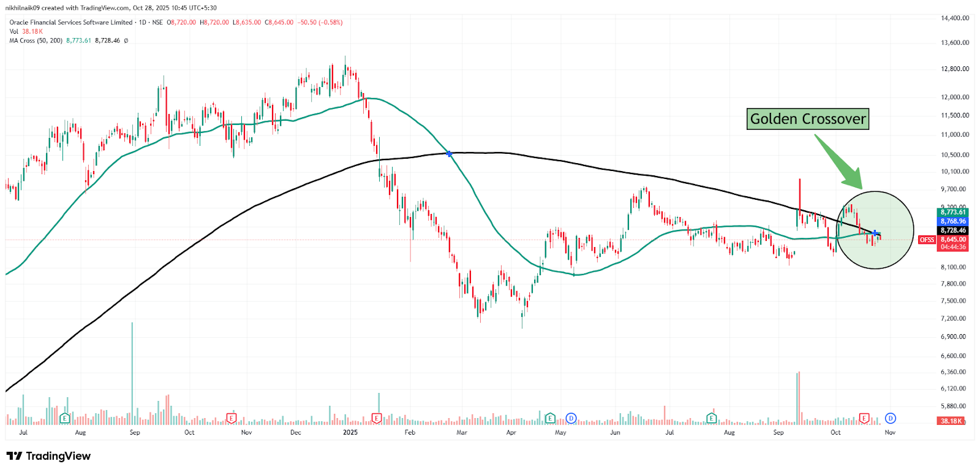Click the blue dividend marker at May
The width and height of the screenshot is (980, 472).
(571, 418)
